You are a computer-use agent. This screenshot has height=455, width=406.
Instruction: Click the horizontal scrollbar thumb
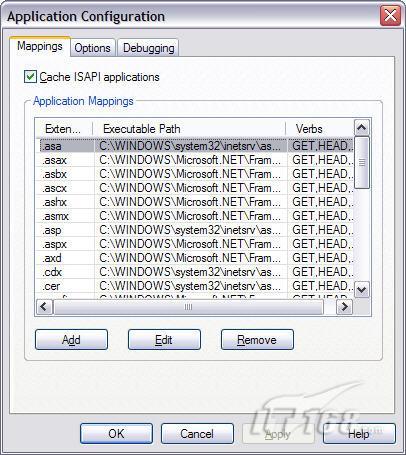tap(188, 307)
